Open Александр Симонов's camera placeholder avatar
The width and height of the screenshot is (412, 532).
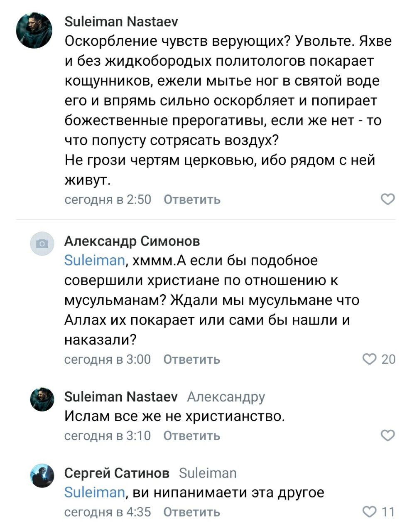(42, 243)
